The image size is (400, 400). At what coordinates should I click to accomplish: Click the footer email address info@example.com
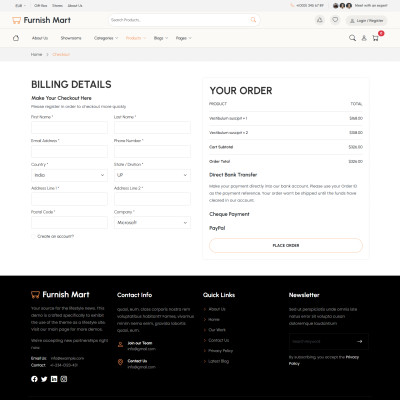point(67,358)
